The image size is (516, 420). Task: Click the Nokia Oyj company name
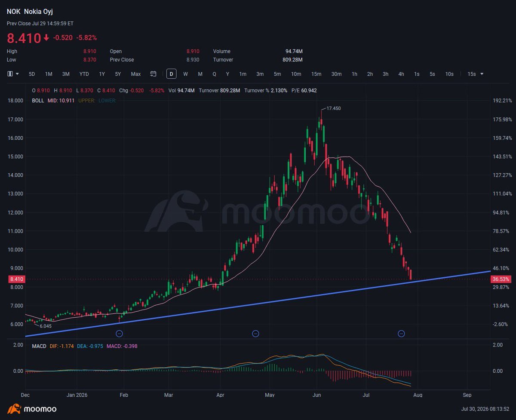pos(38,12)
